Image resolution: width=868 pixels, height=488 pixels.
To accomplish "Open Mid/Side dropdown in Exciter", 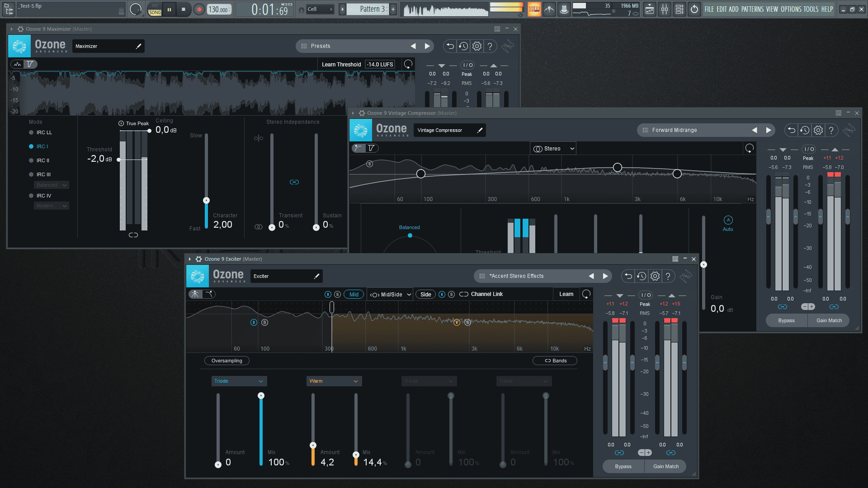I will pos(391,295).
